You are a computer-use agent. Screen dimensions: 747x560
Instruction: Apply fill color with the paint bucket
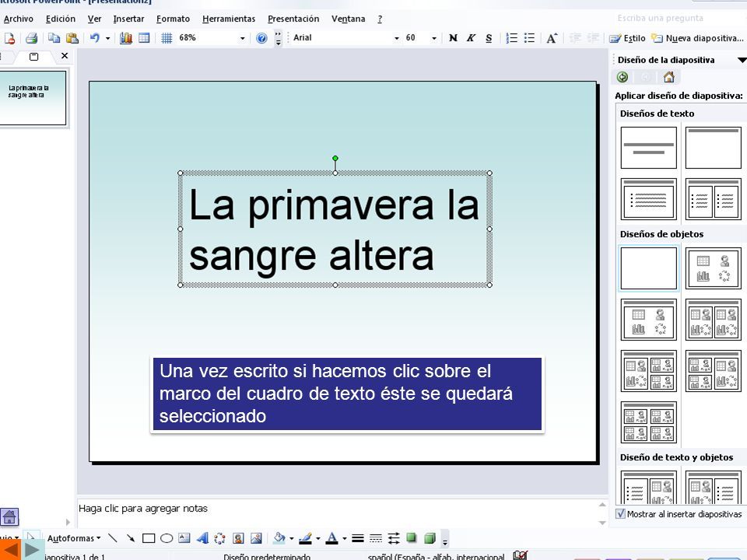[x=279, y=538]
